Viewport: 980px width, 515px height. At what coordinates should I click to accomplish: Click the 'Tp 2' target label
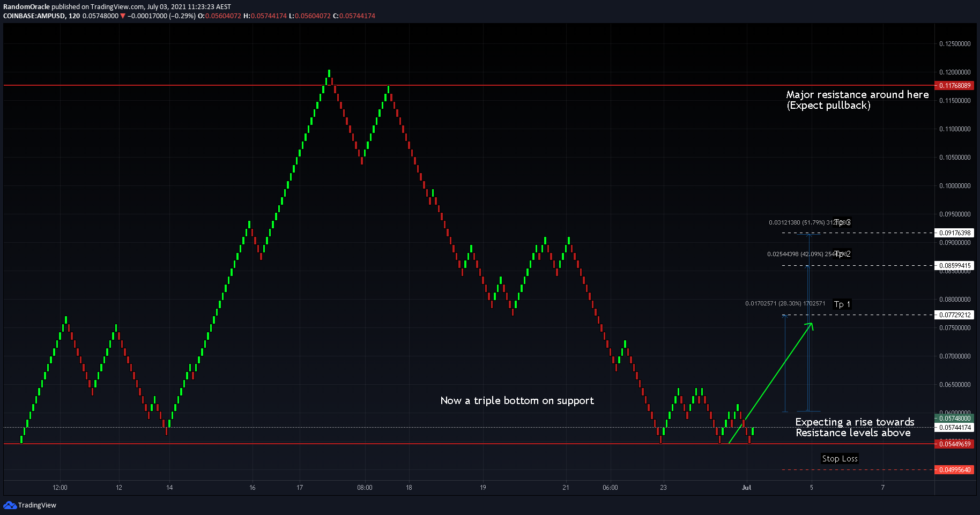tap(843, 254)
